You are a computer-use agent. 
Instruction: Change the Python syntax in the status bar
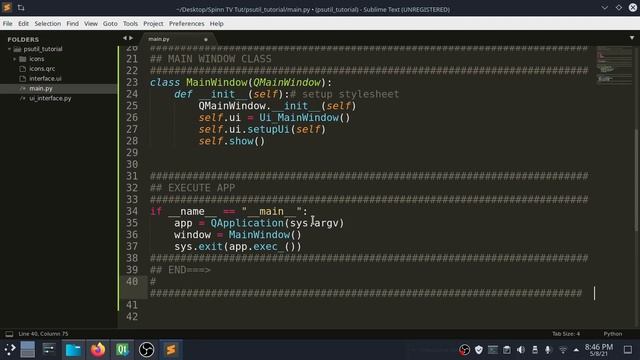613,334
